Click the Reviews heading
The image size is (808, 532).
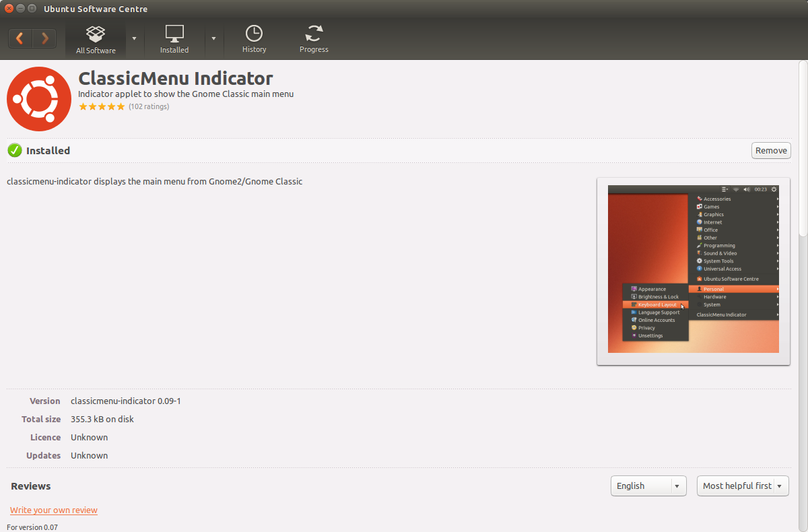point(31,486)
